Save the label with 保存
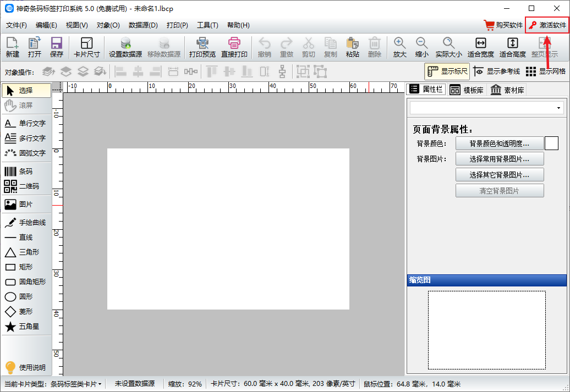 coord(56,47)
